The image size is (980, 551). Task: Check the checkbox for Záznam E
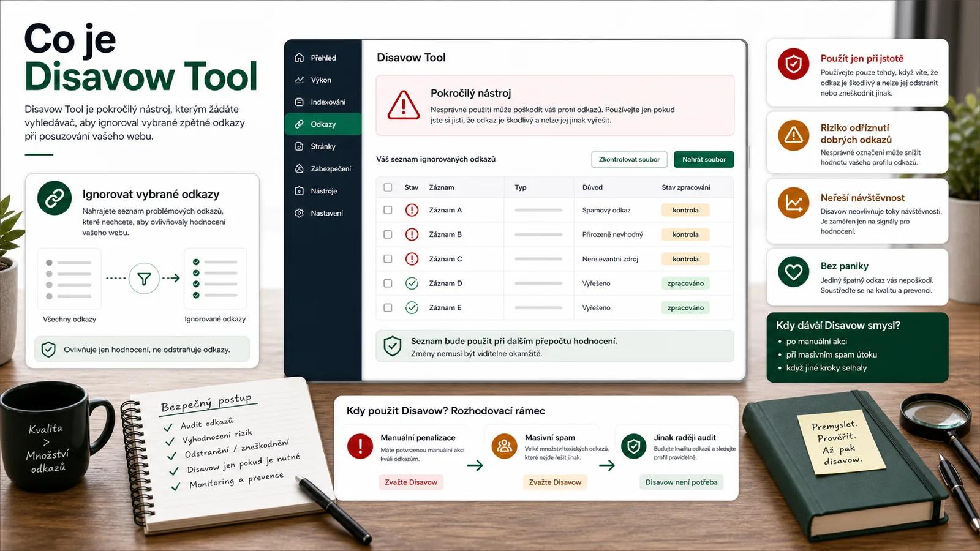388,308
